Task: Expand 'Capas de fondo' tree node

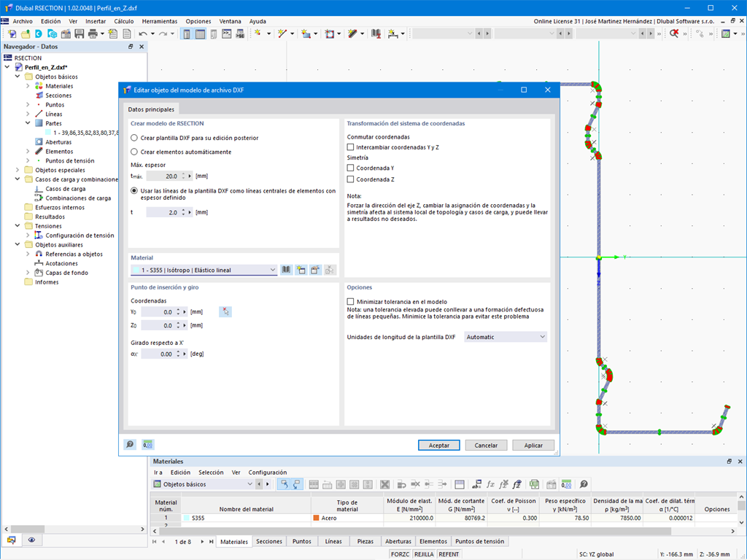Action: pyautogui.click(x=28, y=273)
